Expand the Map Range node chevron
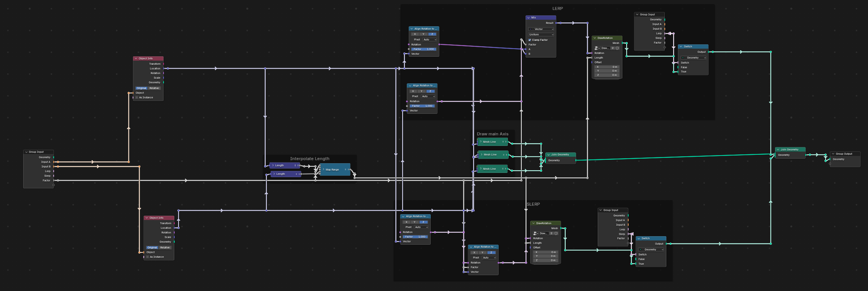868x291 pixels. (323, 169)
